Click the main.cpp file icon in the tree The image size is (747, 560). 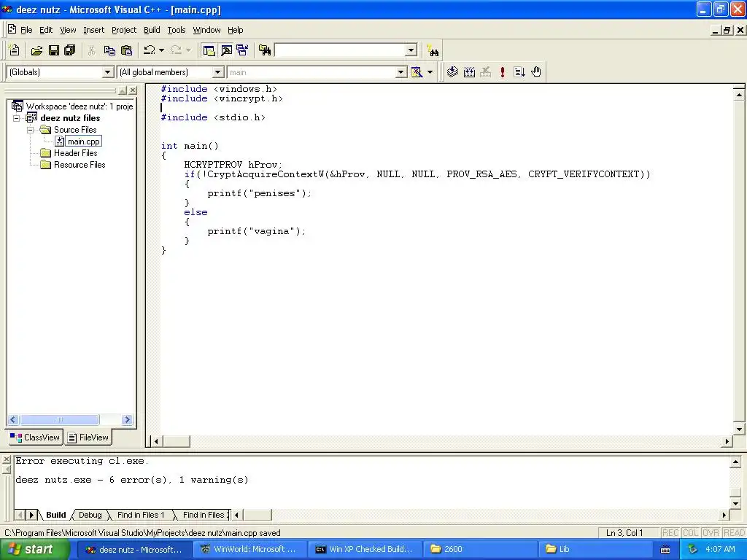coord(59,141)
